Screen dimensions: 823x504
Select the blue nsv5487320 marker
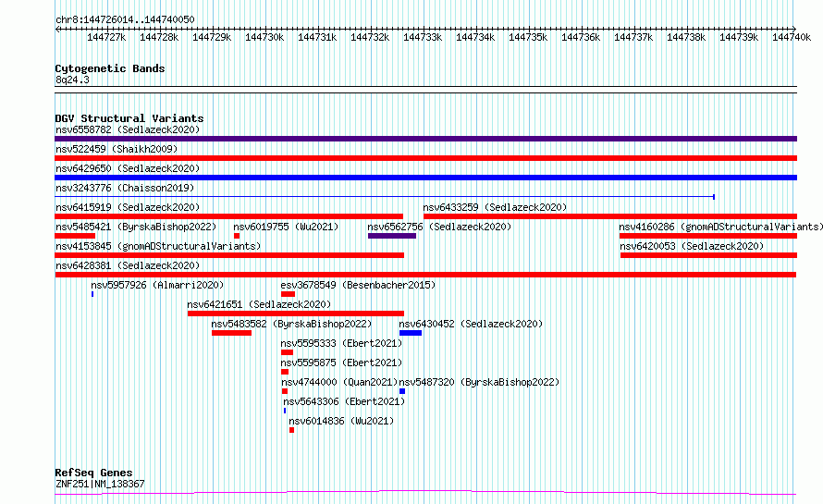(402, 391)
